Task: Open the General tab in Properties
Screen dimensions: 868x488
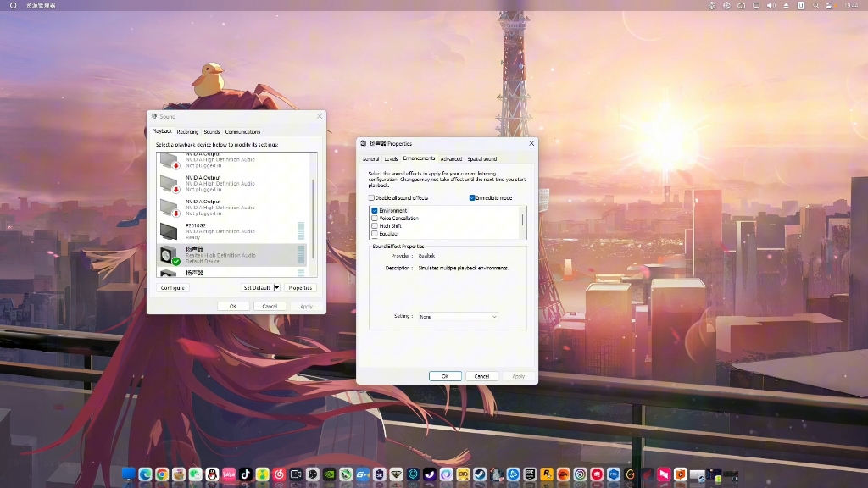Action: click(370, 158)
